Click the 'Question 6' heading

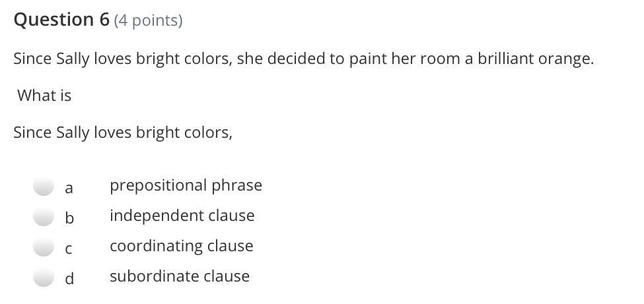click(61, 20)
